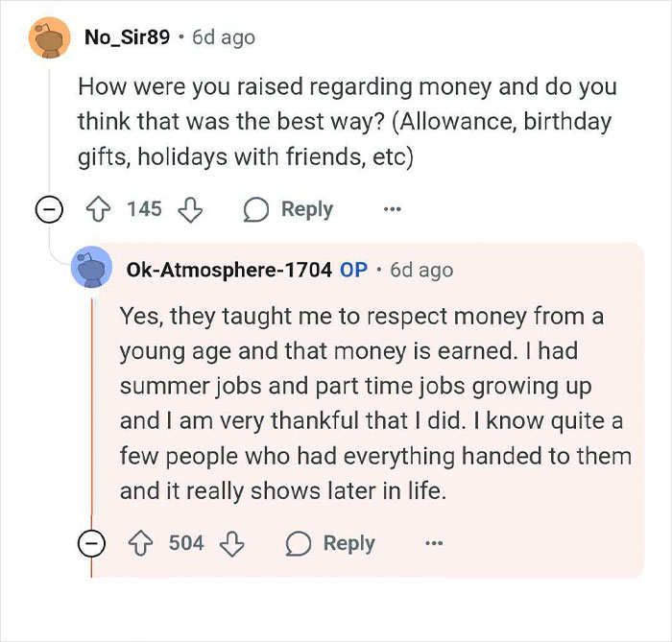This screenshot has width=672, height=642.
Task: Open more options for No_Sir89's comment
Action: point(392,209)
